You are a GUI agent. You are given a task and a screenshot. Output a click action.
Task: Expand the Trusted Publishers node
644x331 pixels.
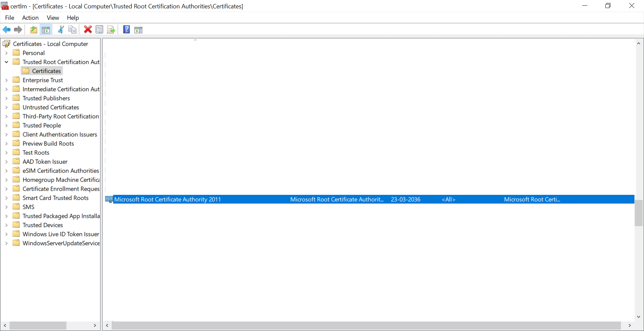coord(6,98)
